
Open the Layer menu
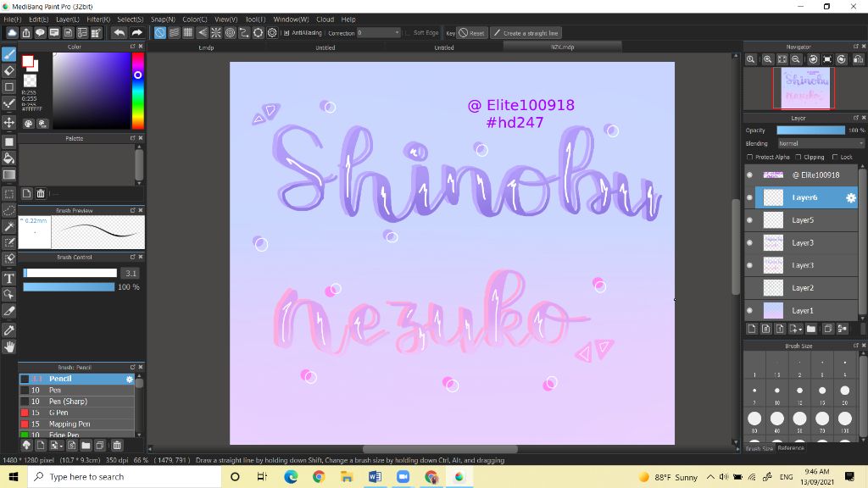click(x=68, y=19)
